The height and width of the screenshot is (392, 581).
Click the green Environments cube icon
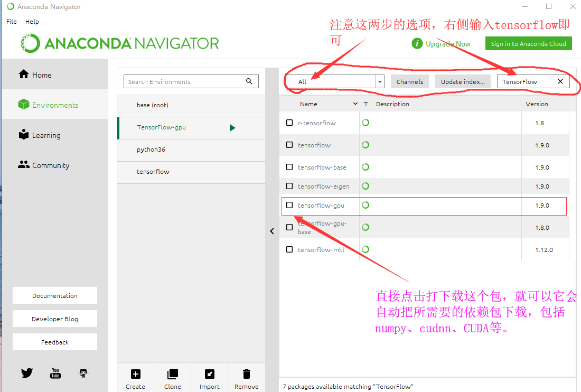coord(24,105)
